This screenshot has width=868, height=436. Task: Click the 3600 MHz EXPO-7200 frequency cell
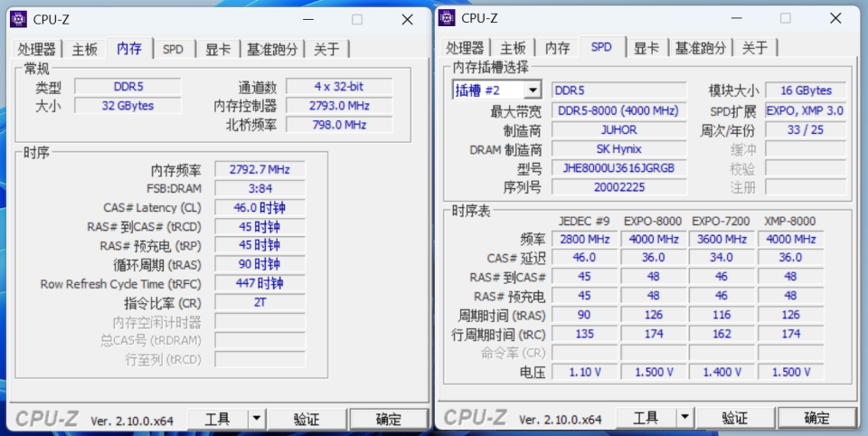722,240
